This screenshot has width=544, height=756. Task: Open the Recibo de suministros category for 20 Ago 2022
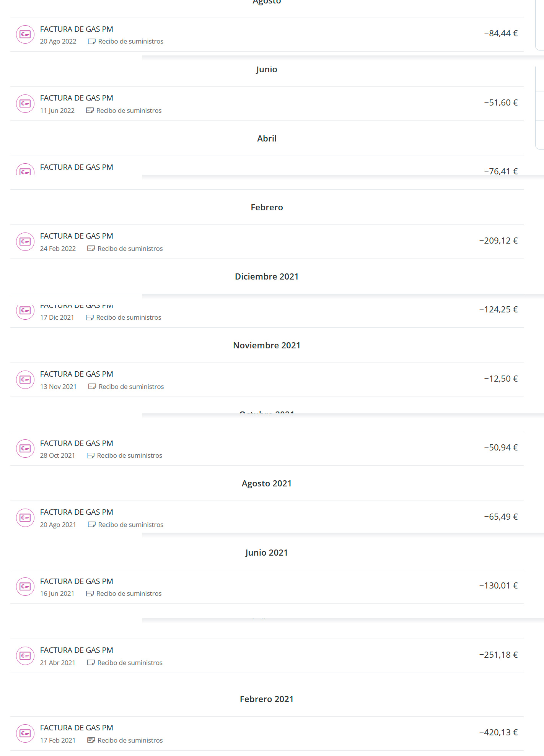[130, 41]
